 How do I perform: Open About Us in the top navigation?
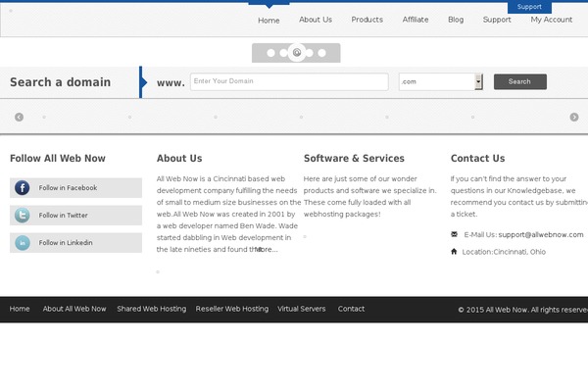tap(316, 20)
